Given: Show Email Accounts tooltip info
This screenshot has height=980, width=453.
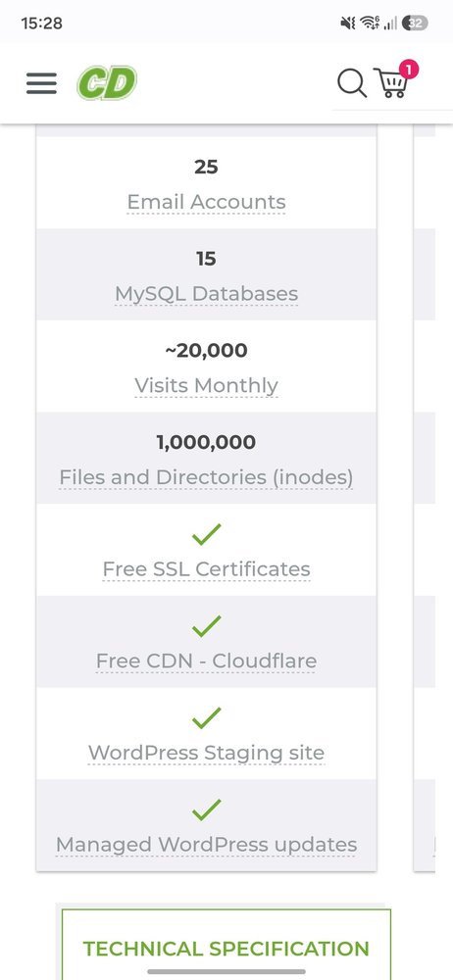Looking at the screenshot, I should [x=207, y=202].
